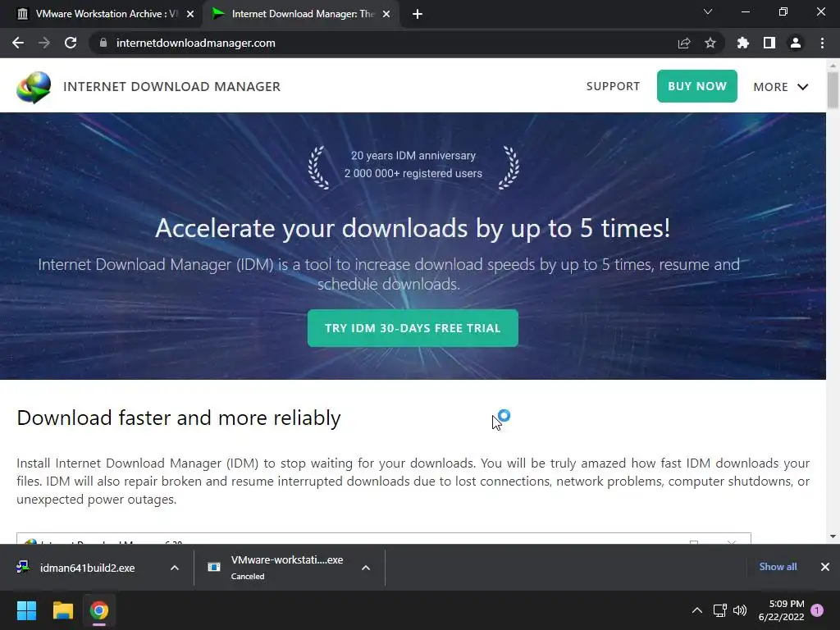Bookmark this page with the star icon
Image resolution: width=840 pixels, height=630 pixels.
710,43
